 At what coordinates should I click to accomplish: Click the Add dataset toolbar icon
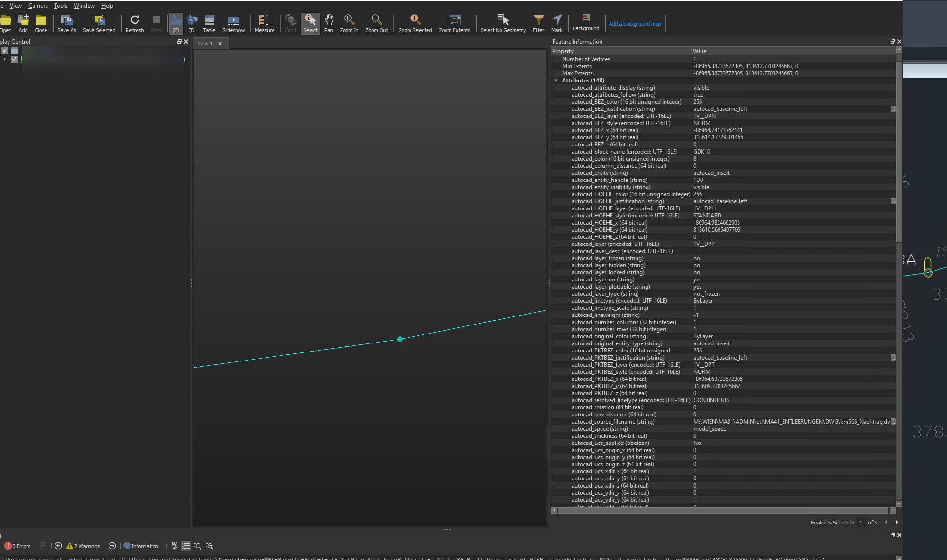coord(23,24)
